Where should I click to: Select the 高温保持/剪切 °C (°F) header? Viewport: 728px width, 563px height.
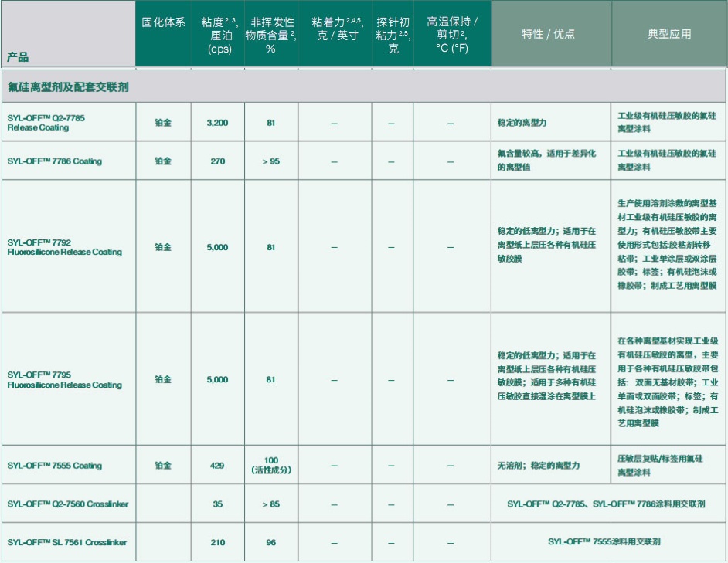click(x=452, y=35)
